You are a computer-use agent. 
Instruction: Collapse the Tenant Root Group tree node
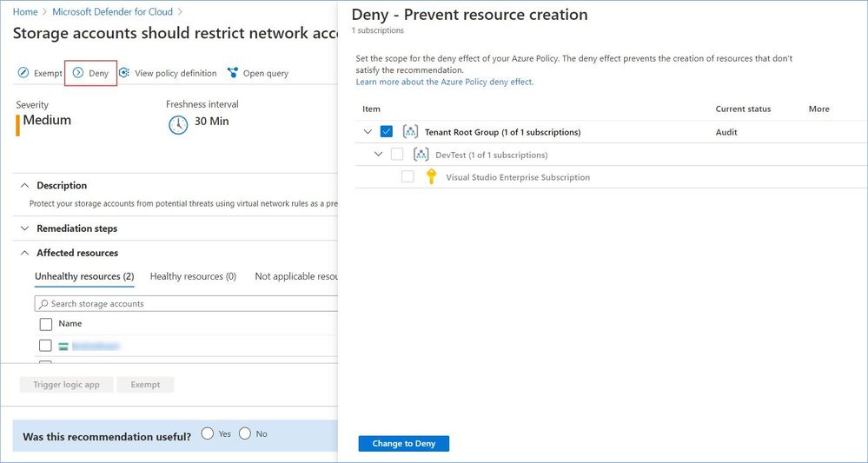(x=368, y=132)
